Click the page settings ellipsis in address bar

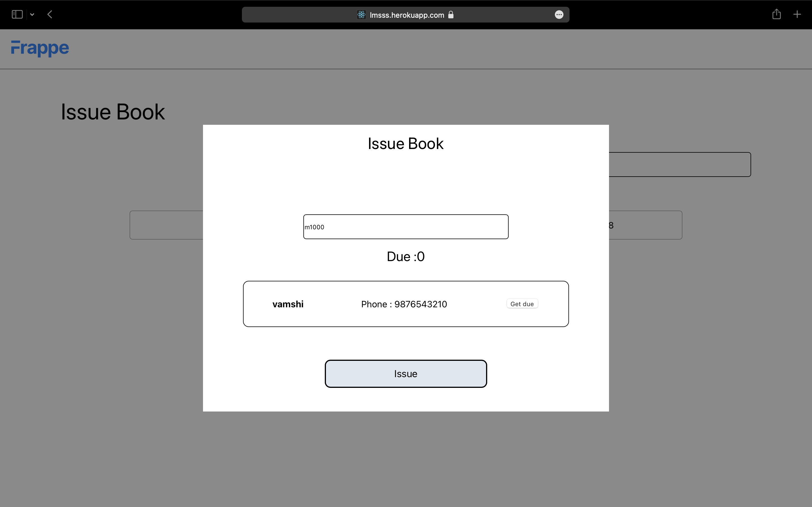[559, 14]
